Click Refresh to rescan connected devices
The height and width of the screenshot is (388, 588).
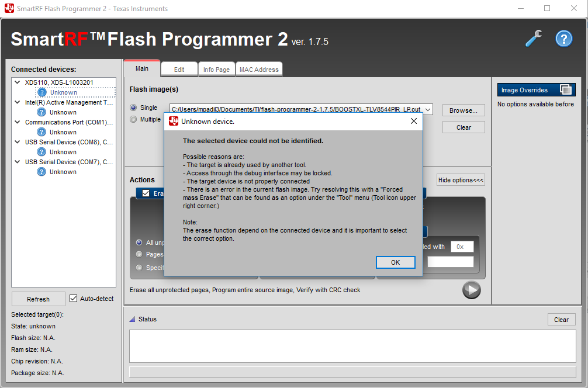38,299
